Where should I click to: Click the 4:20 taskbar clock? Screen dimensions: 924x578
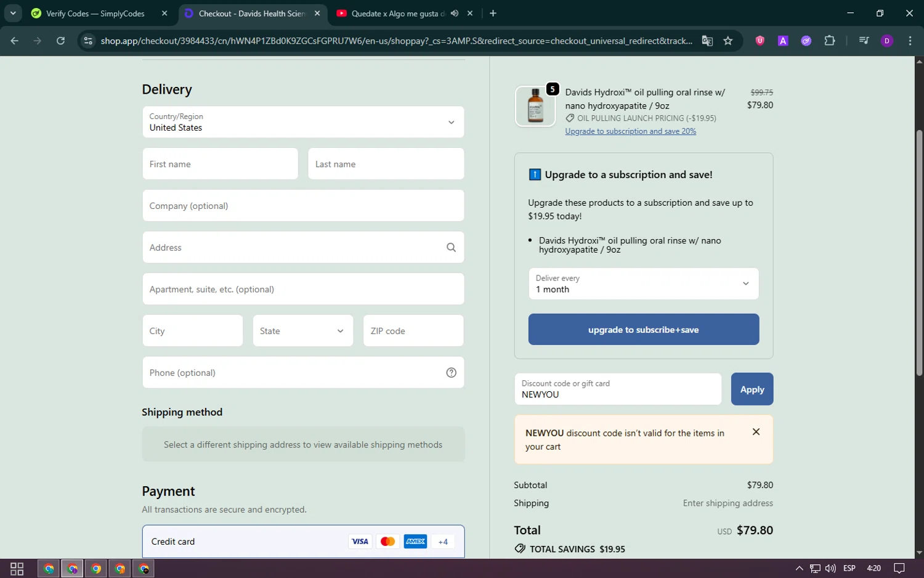(x=873, y=568)
